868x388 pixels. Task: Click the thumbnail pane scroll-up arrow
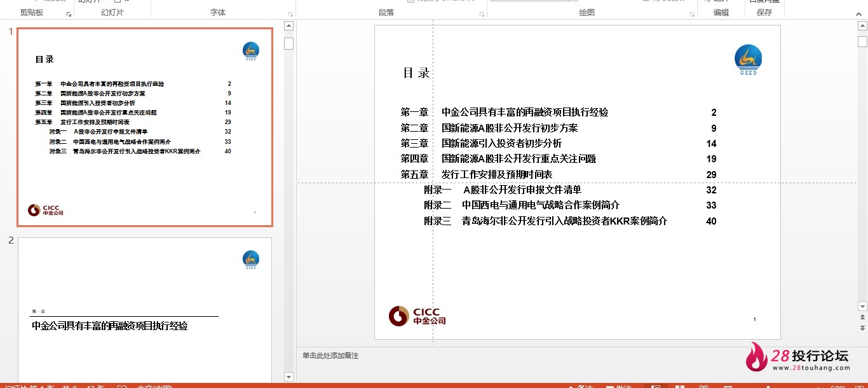pyautogui.click(x=288, y=26)
